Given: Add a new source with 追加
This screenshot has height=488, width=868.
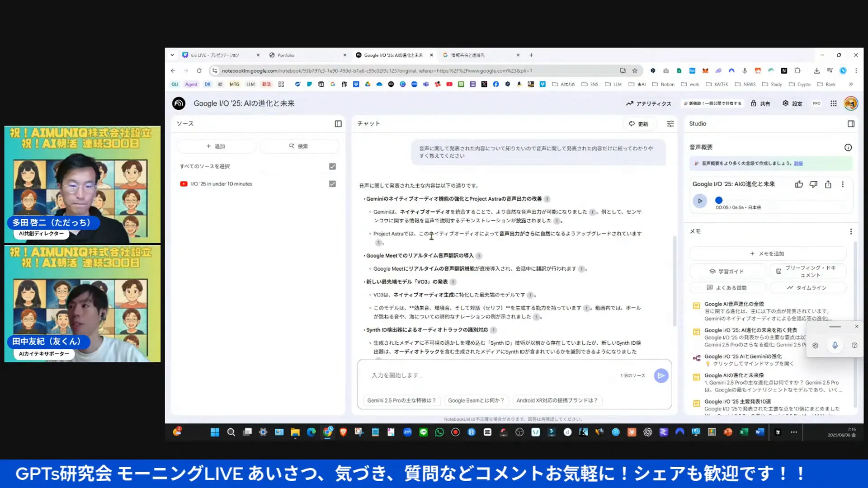Looking at the screenshot, I should (x=216, y=146).
